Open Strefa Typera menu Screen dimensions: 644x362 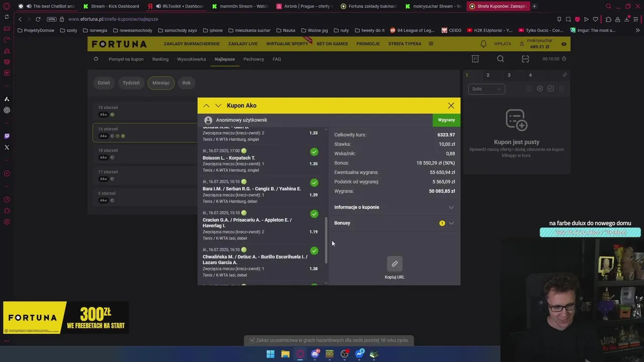(405, 44)
